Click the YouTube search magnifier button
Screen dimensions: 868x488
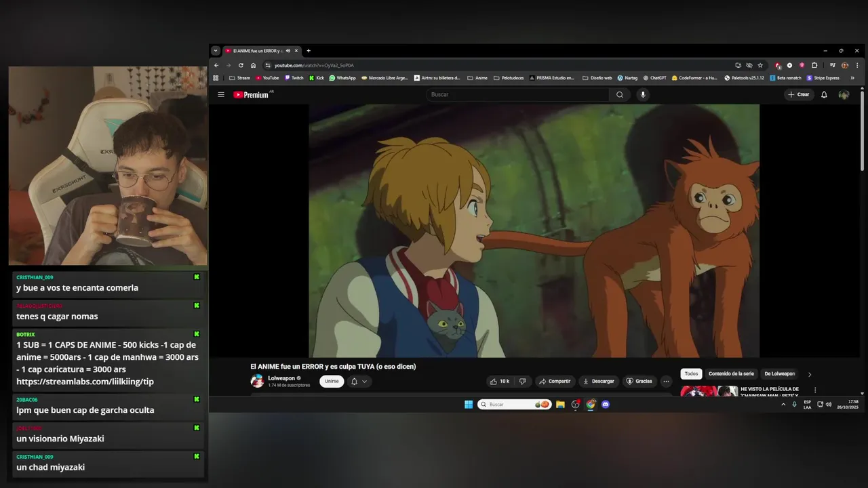[x=619, y=95]
